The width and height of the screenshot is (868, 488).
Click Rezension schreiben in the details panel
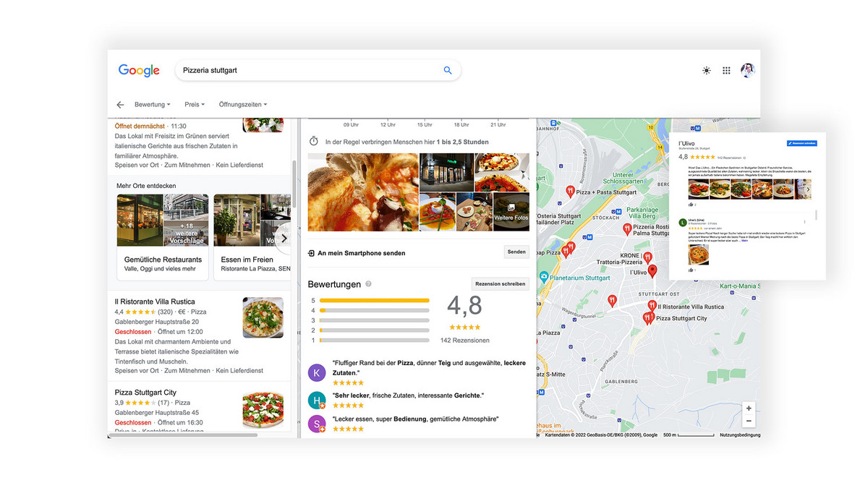coord(501,284)
